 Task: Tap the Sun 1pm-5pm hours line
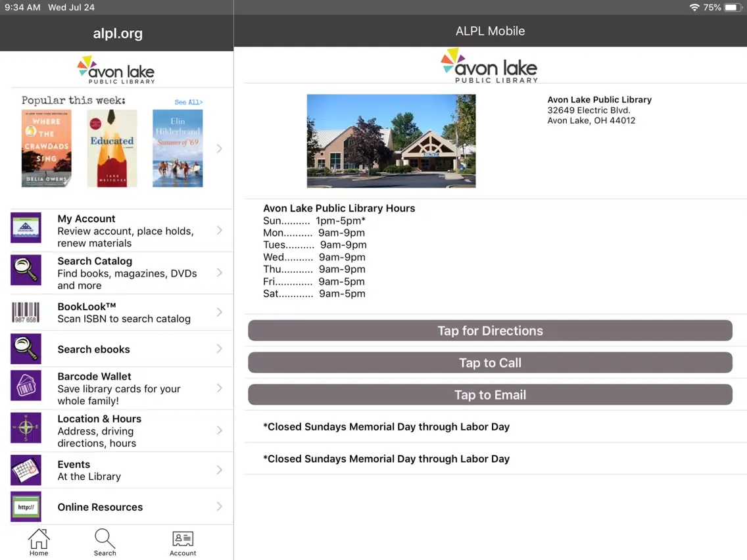point(314,220)
